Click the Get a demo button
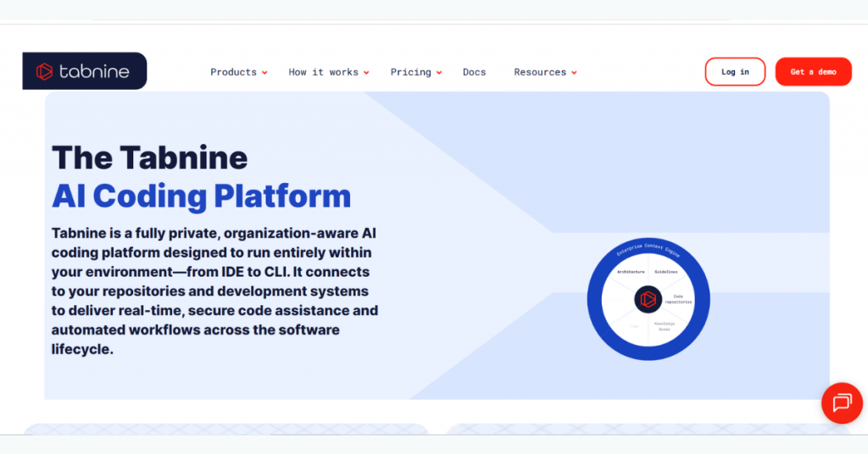 [x=813, y=71]
